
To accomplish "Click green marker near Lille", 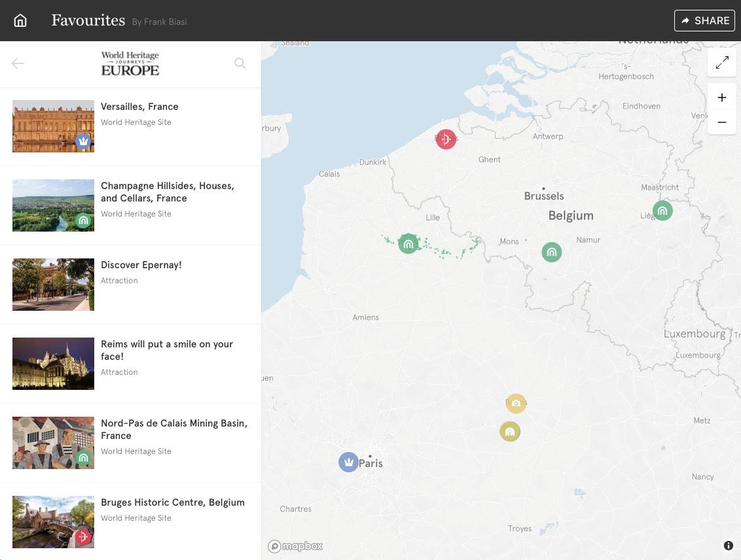I will (408, 243).
